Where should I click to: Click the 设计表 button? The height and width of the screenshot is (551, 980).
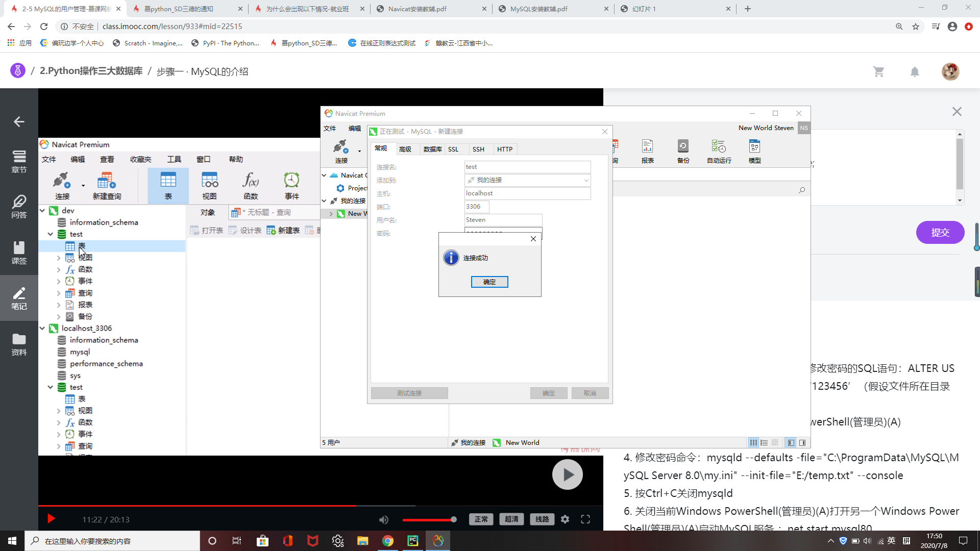pos(245,231)
